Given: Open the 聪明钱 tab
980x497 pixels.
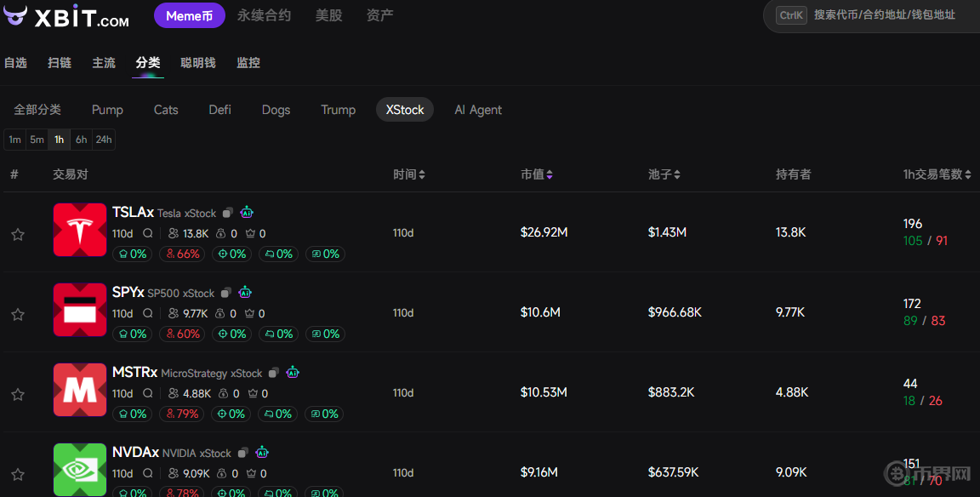Looking at the screenshot, I should (x=198, y=63).
